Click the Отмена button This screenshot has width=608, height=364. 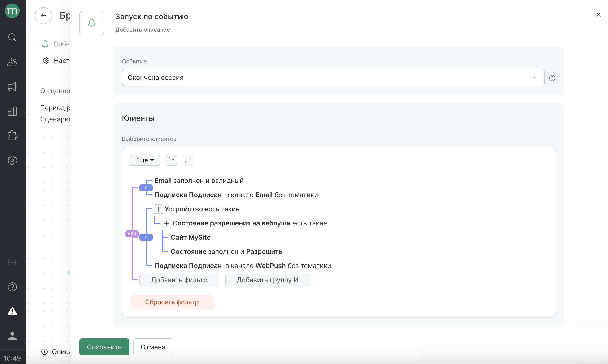[x=153, y=347]
